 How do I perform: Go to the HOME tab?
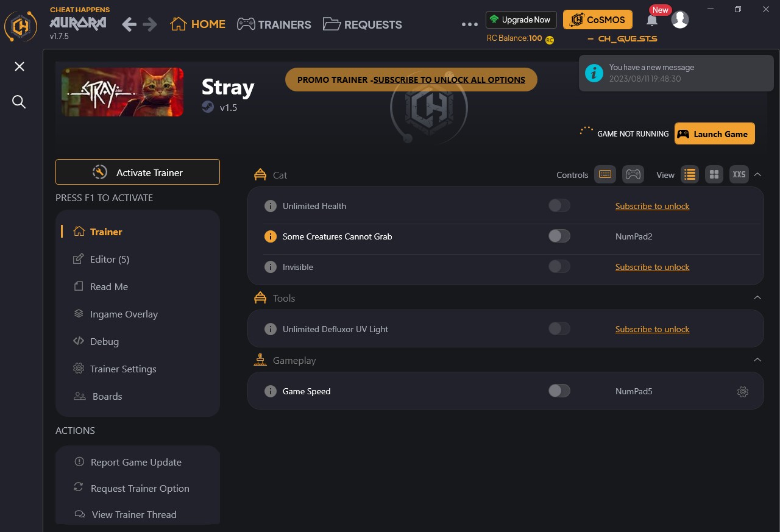[198, 24]
